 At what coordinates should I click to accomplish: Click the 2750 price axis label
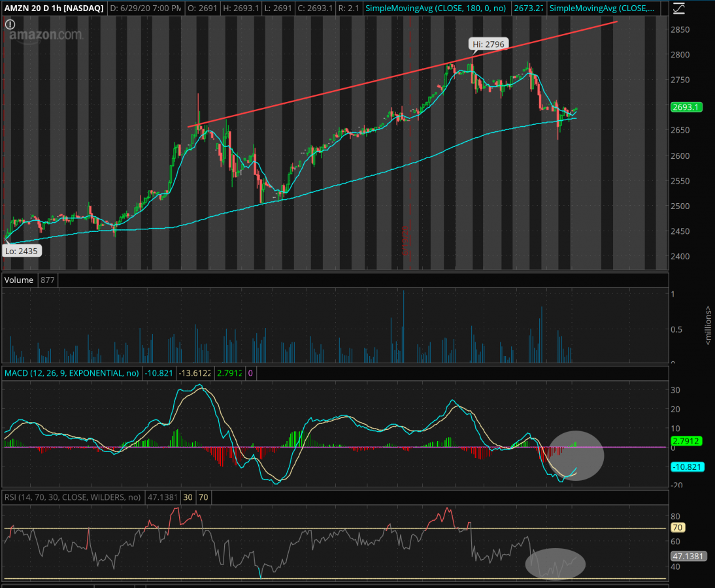coord(680,80)
